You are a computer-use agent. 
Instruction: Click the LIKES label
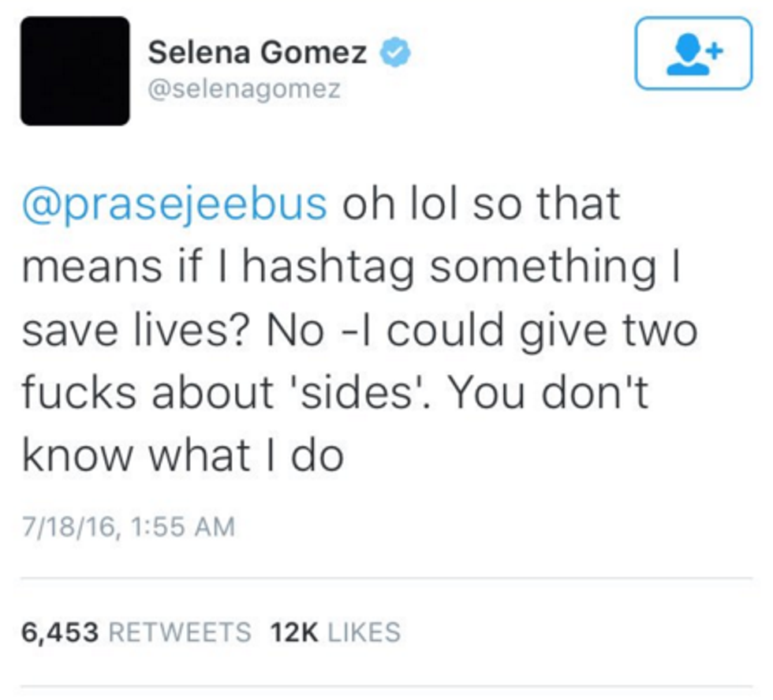point(363,632)
